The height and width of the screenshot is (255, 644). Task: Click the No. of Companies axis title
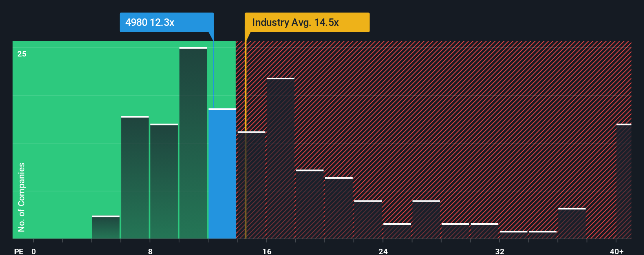[x=22, y=197]
